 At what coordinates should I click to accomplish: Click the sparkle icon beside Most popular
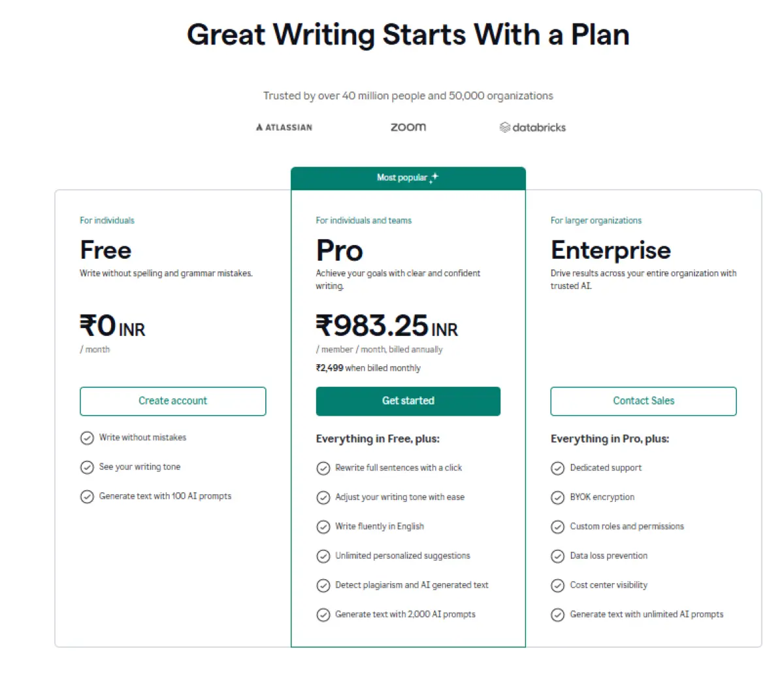(434, 177)
